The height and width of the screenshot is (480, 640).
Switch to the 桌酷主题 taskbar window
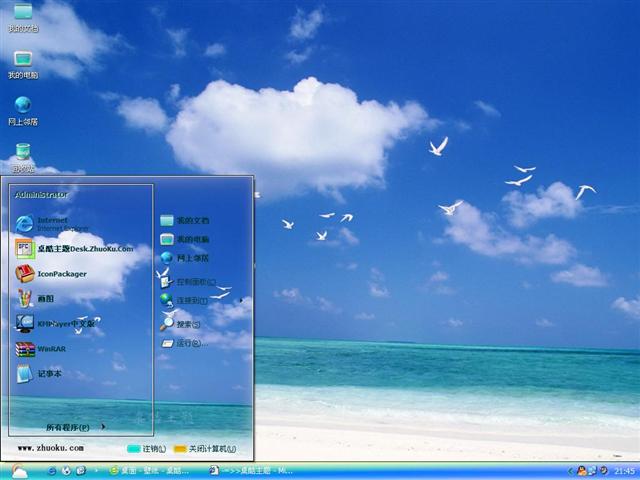250,470
